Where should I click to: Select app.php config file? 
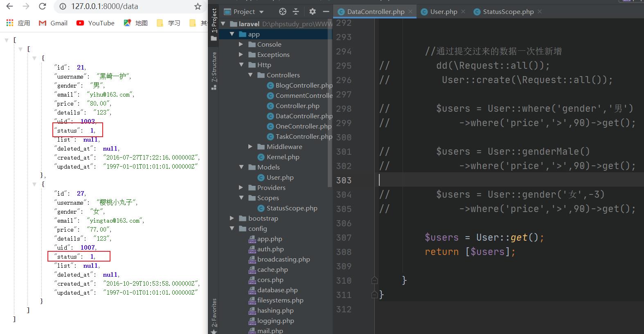click(x=265, y=239)
